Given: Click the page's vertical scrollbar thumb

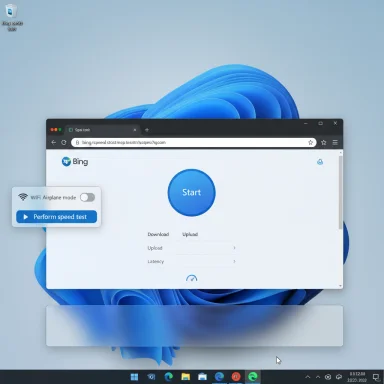Looking at the screenshot, I should tap(340, 192).
